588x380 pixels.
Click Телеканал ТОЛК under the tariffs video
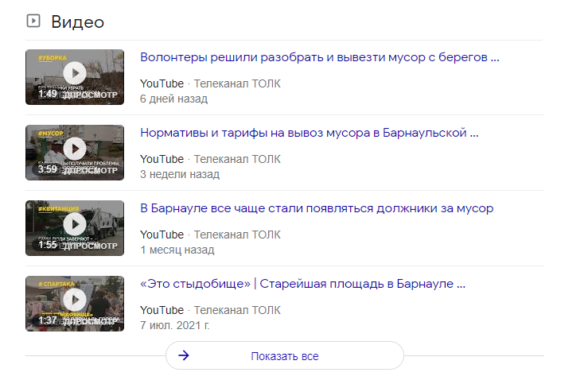pyautogui.click(x=237, y=159)
